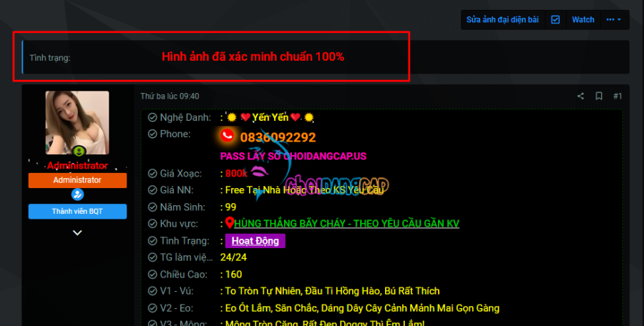Open post number #1 permalink
644x326 pixels.
pos(618,96)
